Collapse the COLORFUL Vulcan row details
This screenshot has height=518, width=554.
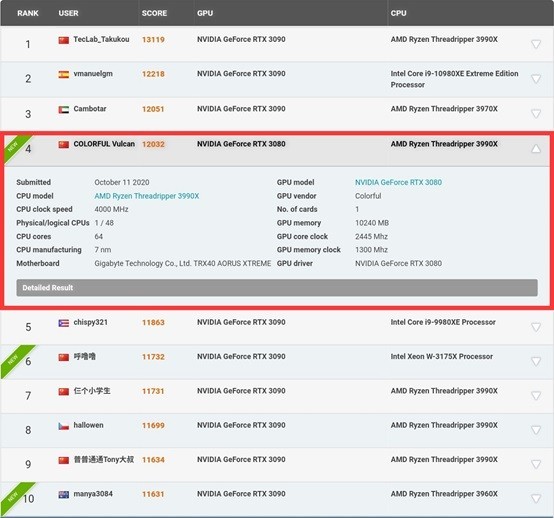pyautogui.click(x=536, y=149)
